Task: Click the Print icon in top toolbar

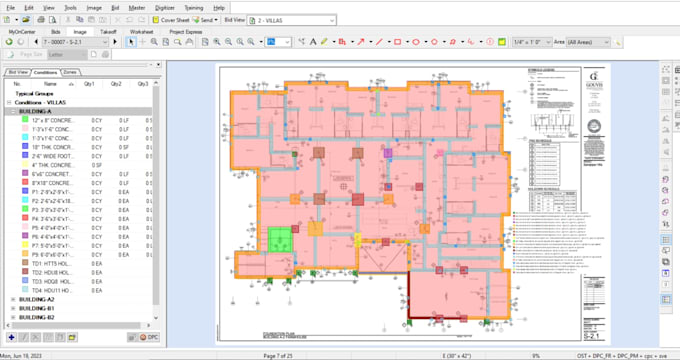Action: pyautogui.click(x=41, y=20)
